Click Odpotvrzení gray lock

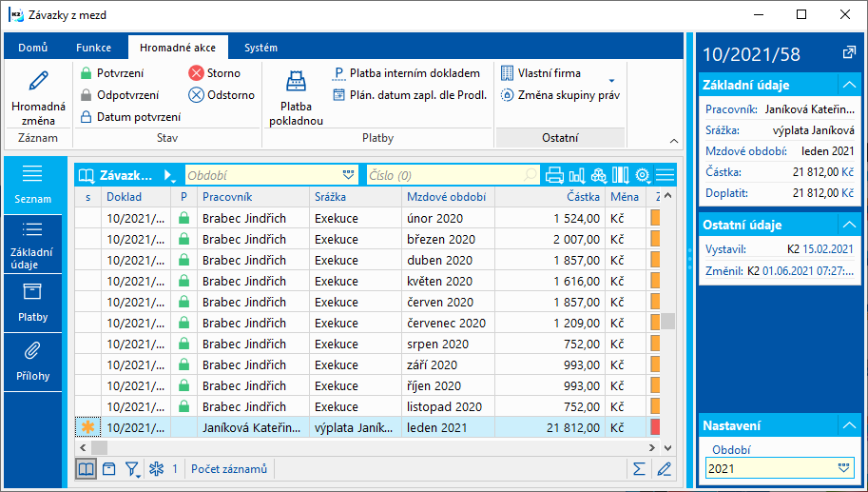[86, 95]
